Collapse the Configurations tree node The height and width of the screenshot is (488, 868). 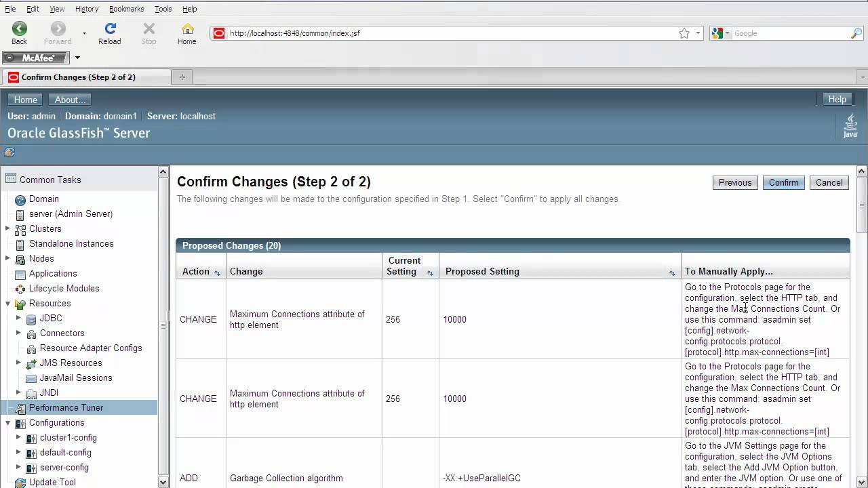pos(8,422)
